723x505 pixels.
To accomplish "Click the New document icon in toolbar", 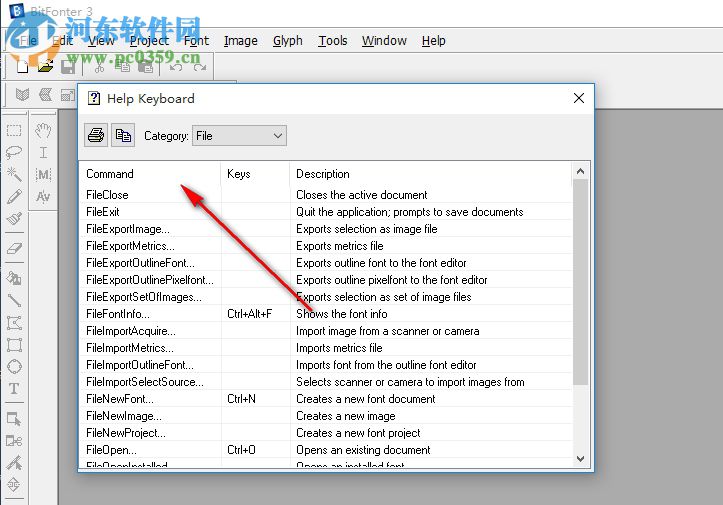I will point(22,67).
